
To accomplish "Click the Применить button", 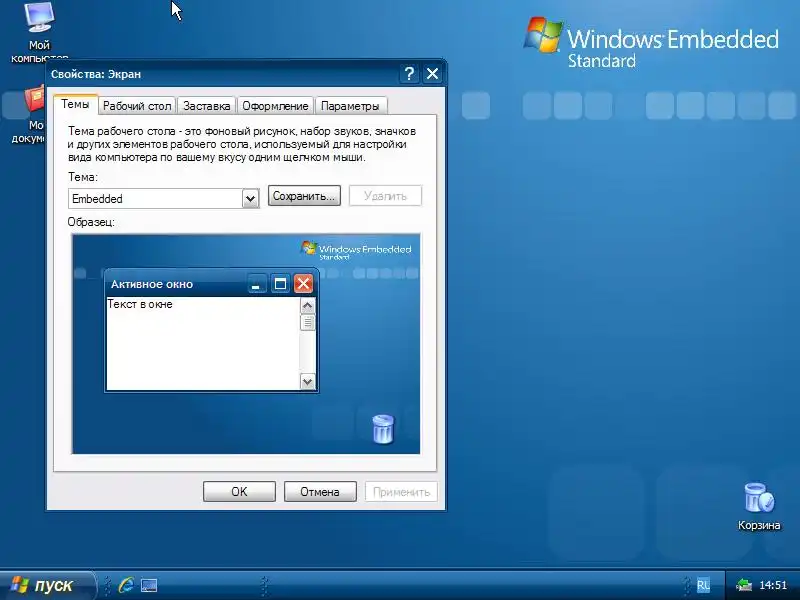I will point(401,492).
